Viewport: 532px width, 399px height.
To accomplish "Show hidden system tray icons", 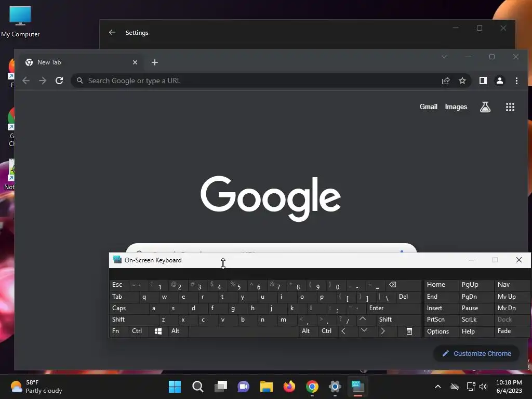I will [437, 387].
